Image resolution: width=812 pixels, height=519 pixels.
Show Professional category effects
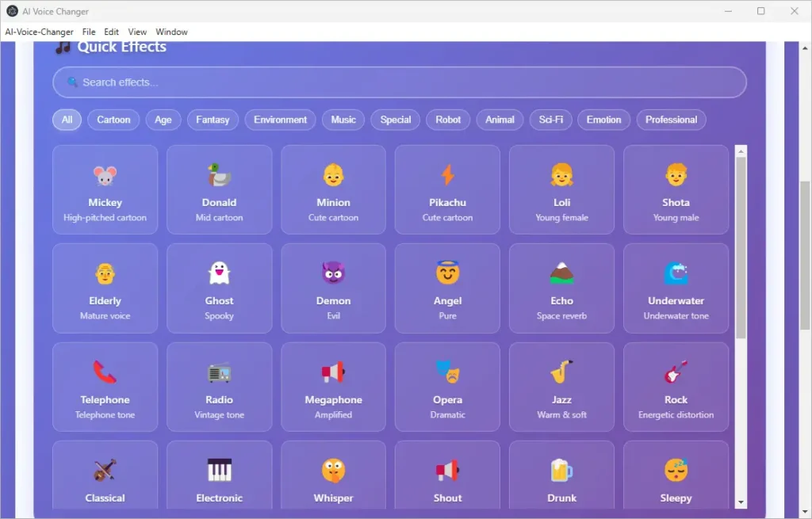671,120
